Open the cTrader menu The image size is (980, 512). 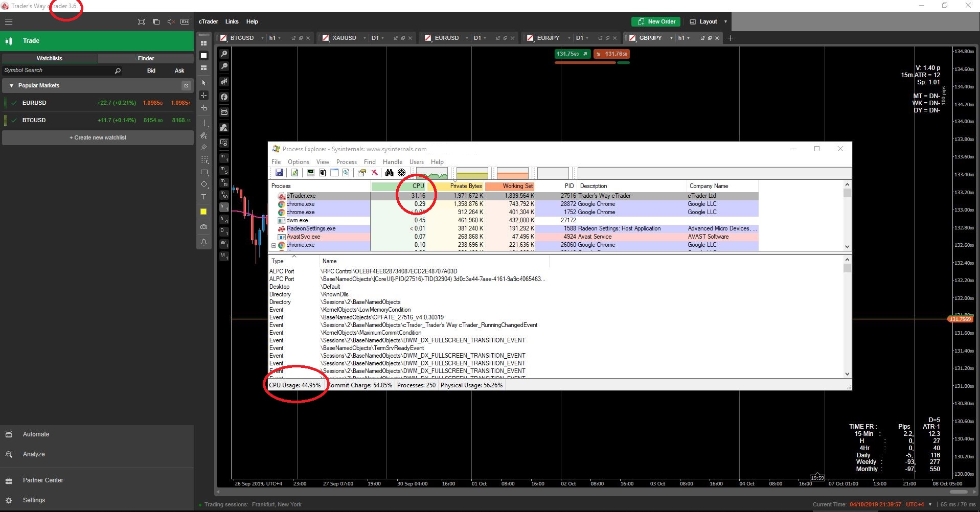(x=208, y=22)
